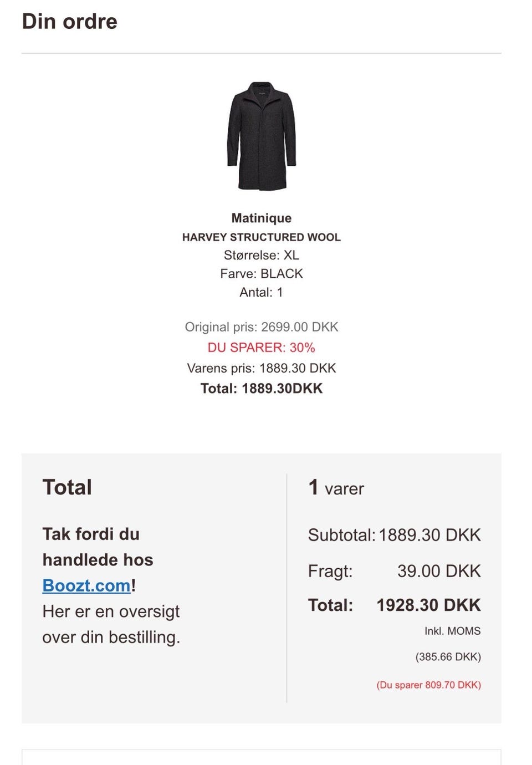Image resolution: width=532 pixels, height=765 pixels.
Task: Click the Varens pris 1889.30 DKK line
Action: tap(262, 368)
